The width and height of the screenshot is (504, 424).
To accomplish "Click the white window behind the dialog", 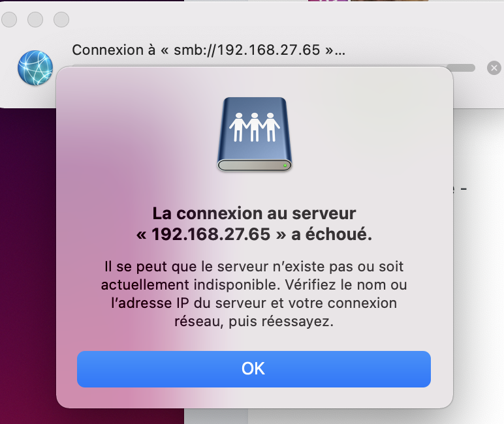I will pos(479,257).
